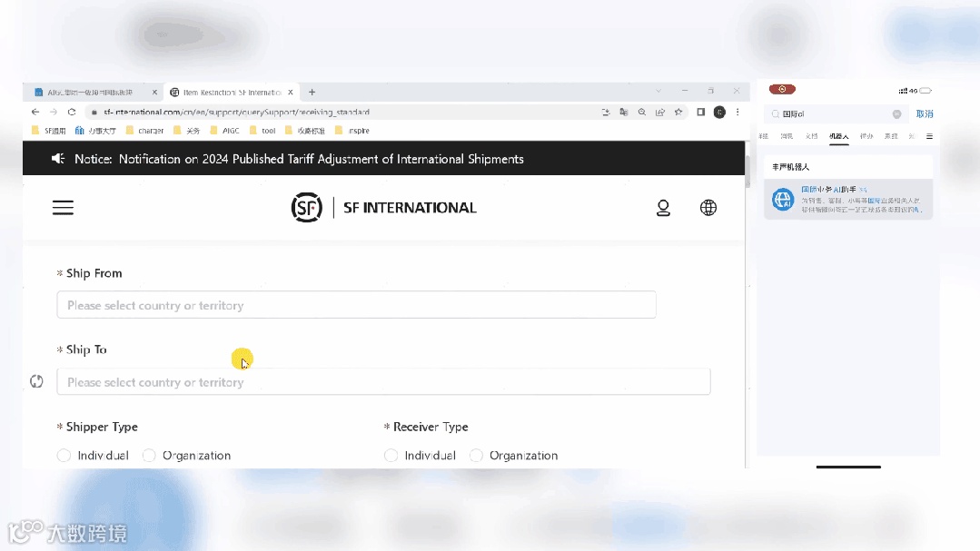Switch to the 消息 tab on phone
The image size is (980, 551).
[787, 136]
